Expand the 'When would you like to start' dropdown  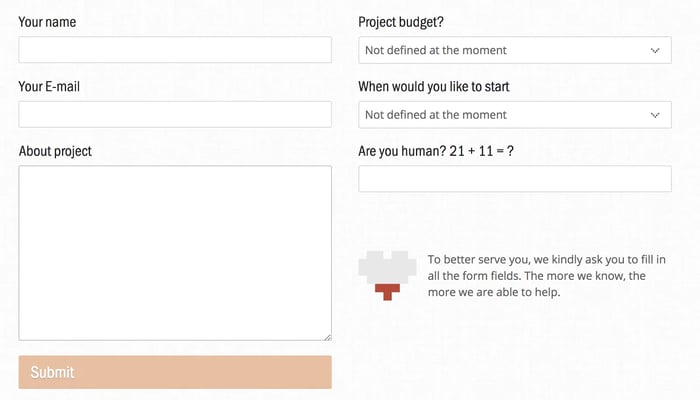(514, 115)
